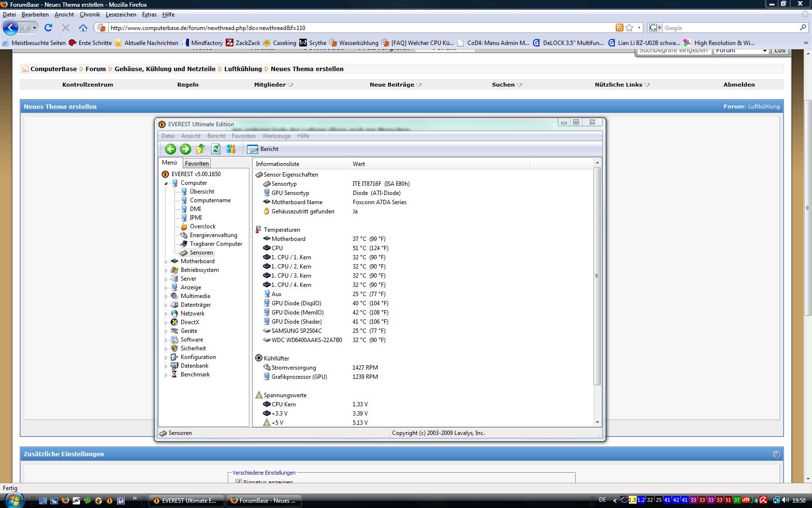Click Firefox home button

point(83,28)
